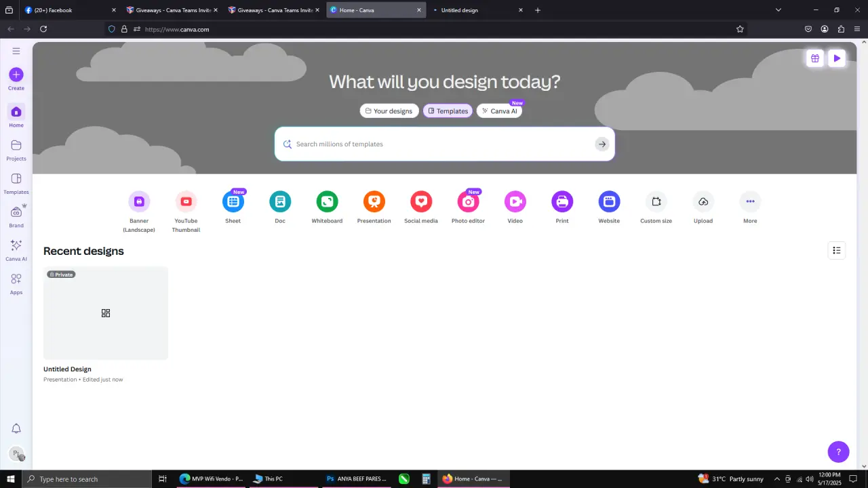Click the purple Create plus button

[16, 75]
